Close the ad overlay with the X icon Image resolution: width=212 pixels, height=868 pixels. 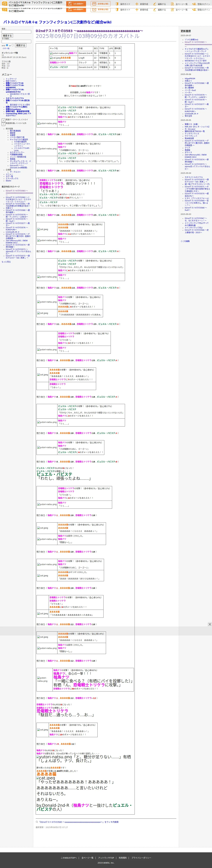pyautogui.click(x=210, y=624)
